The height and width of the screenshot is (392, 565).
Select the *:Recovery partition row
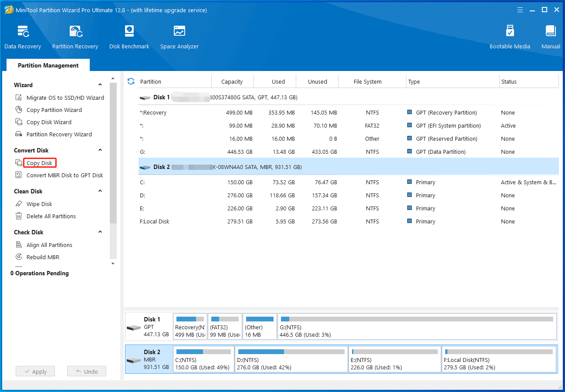click(348, 112)
